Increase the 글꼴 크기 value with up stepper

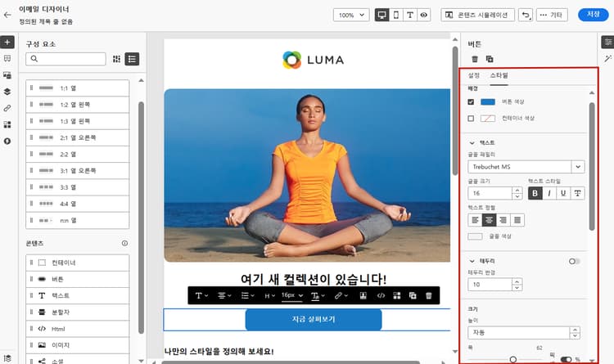point(517,191)
